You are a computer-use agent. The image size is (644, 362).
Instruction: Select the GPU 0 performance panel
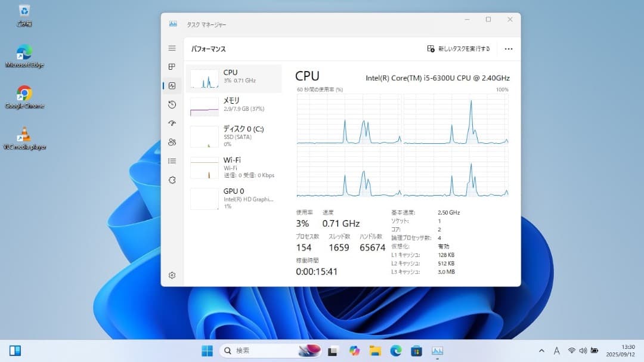[x=234, y=197]
